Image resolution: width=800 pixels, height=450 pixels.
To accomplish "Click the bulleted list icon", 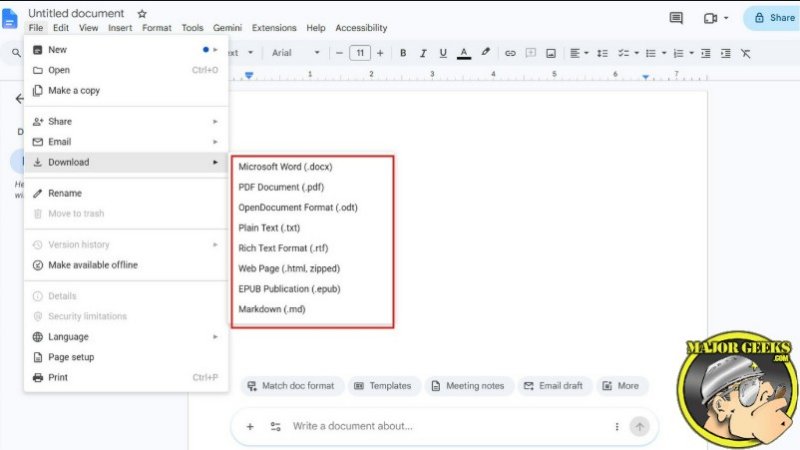I will (x=651, y=53).
